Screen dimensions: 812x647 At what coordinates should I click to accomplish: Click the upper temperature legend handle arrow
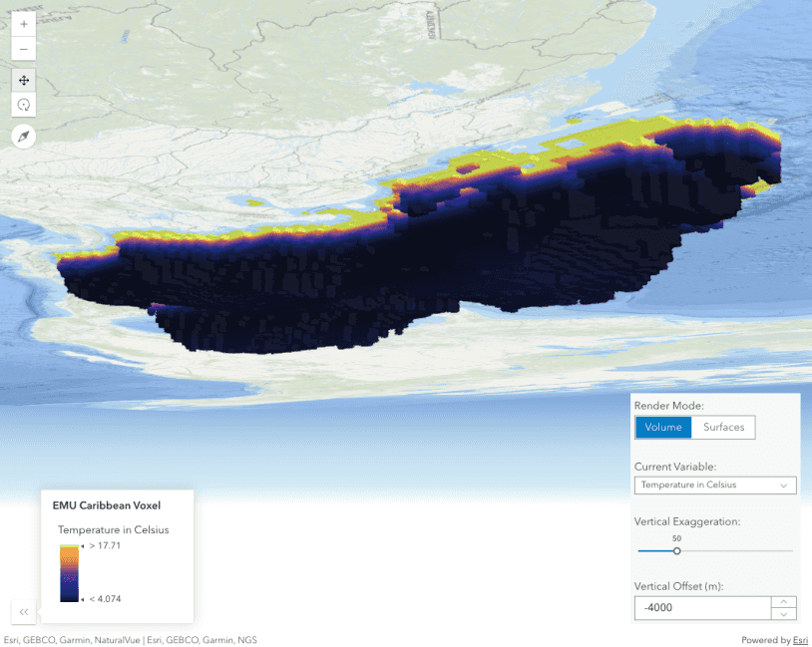[83, 546]
